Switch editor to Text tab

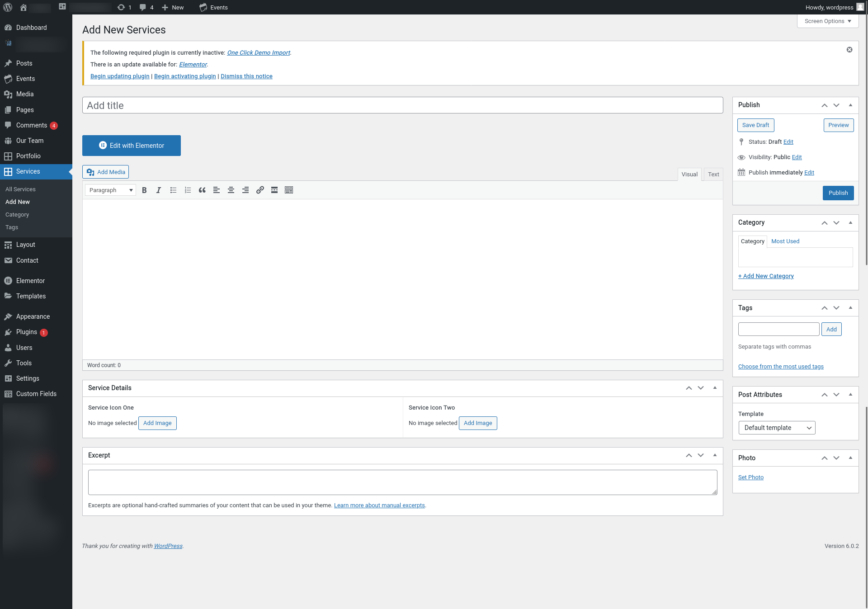click(x=713, y=175)
